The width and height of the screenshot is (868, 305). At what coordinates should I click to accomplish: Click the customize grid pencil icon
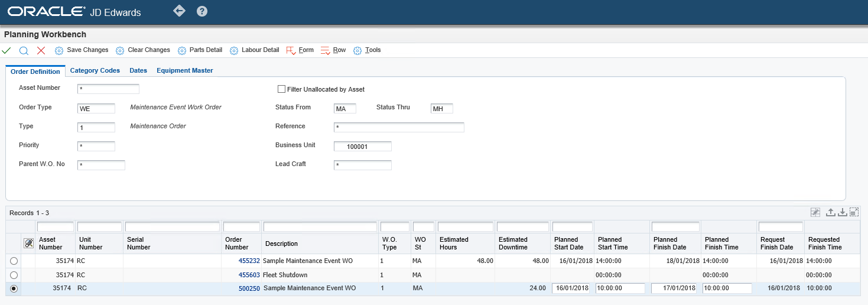coord(815,212)
